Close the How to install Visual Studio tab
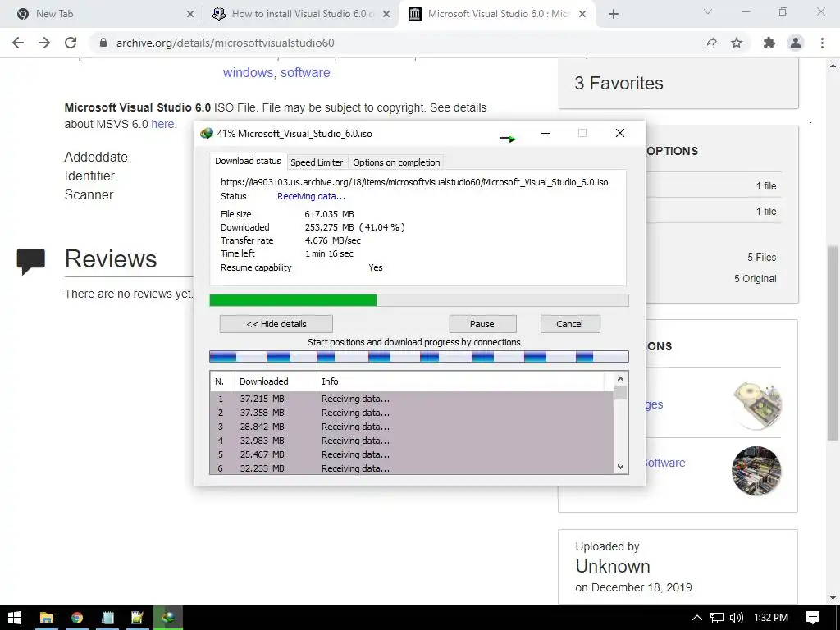The height and width of the screenshot is (630, 840). click(x=386, y=14)
